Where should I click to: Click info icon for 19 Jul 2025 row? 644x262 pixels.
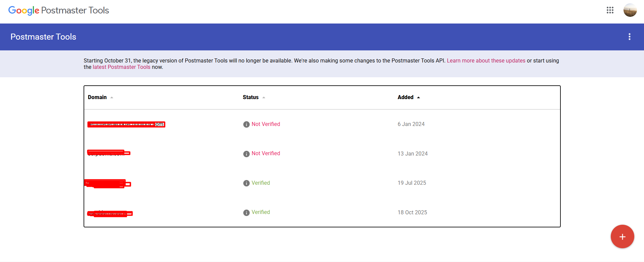(x=246, y=183)
